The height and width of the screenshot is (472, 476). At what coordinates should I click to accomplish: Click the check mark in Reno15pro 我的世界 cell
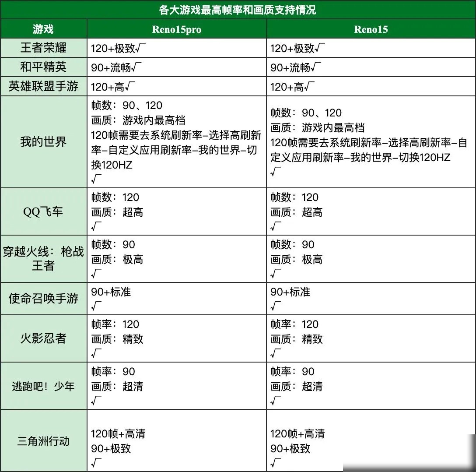pyautogui.click(x=96, y=179)
